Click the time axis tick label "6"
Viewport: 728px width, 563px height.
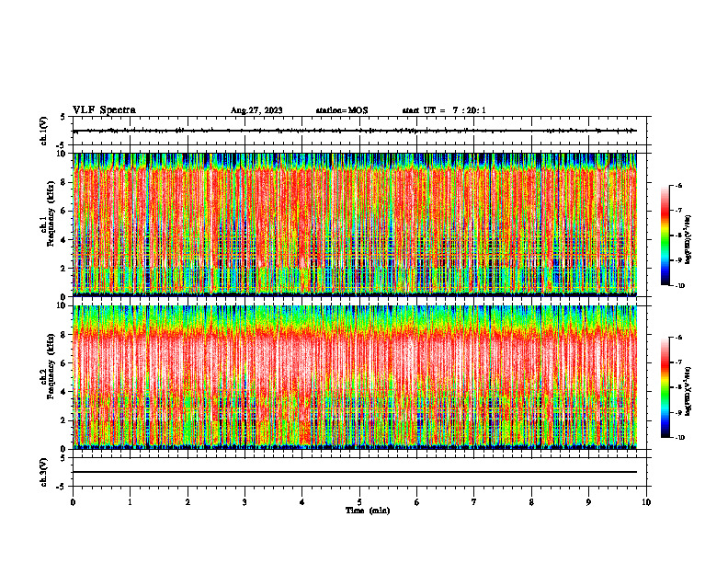(x=417, y=502)
